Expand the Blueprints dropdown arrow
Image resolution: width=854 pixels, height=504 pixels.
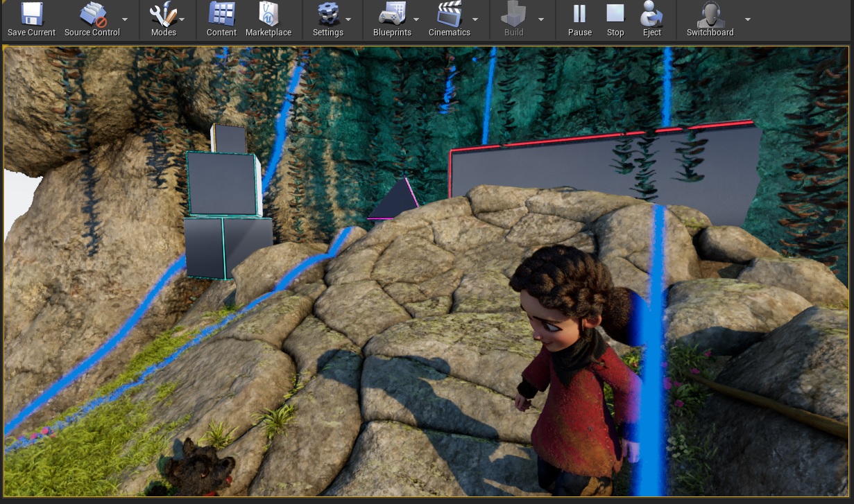pos(416,19)
